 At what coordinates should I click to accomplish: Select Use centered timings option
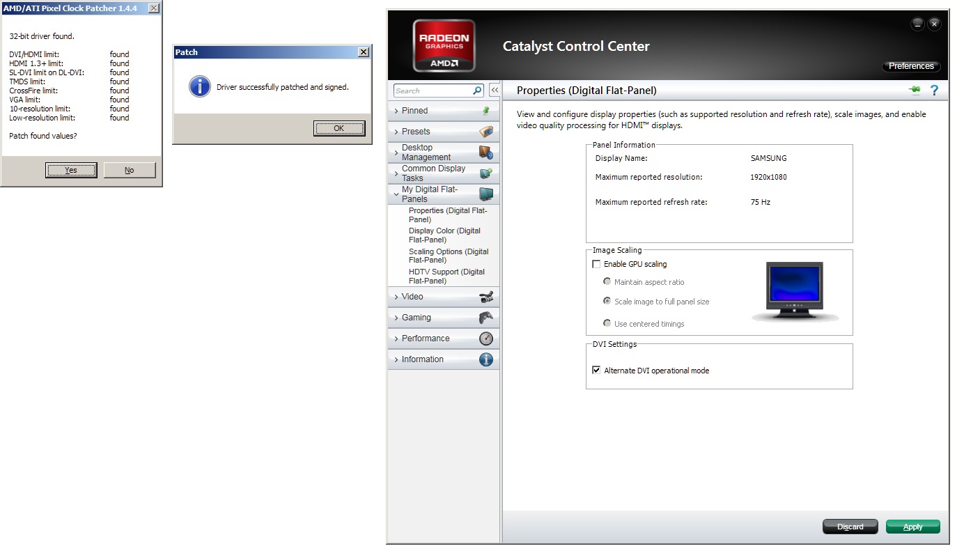(x=607, y=323)
